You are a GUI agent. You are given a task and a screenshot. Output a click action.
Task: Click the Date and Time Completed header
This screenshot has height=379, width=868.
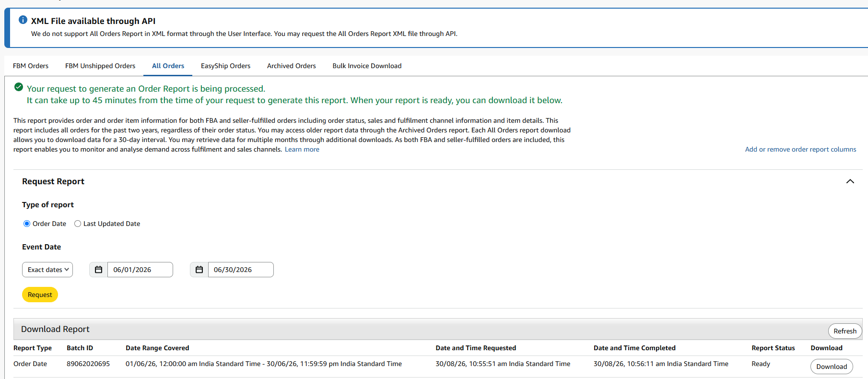(634, 348)
